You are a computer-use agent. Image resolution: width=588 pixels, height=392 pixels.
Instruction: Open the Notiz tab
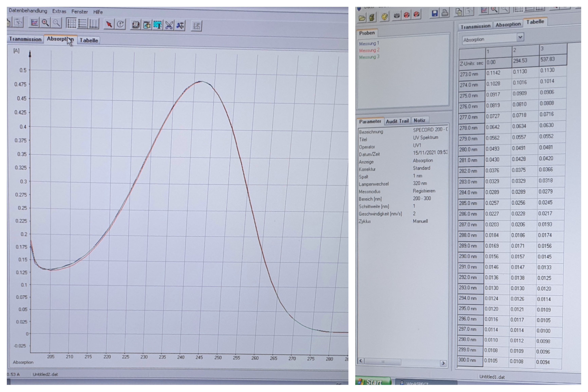coord(419,120)
